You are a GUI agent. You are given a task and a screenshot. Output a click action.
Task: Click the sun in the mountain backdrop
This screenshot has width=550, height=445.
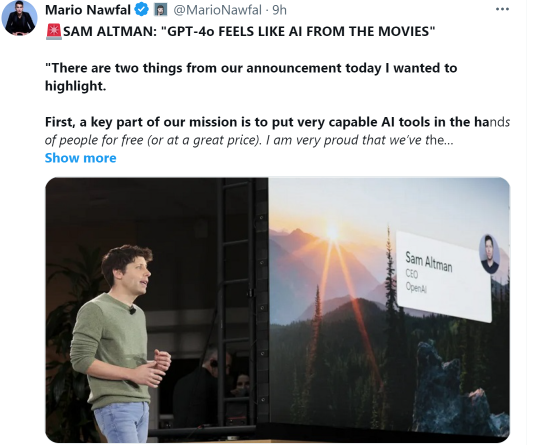pos(332,232)
